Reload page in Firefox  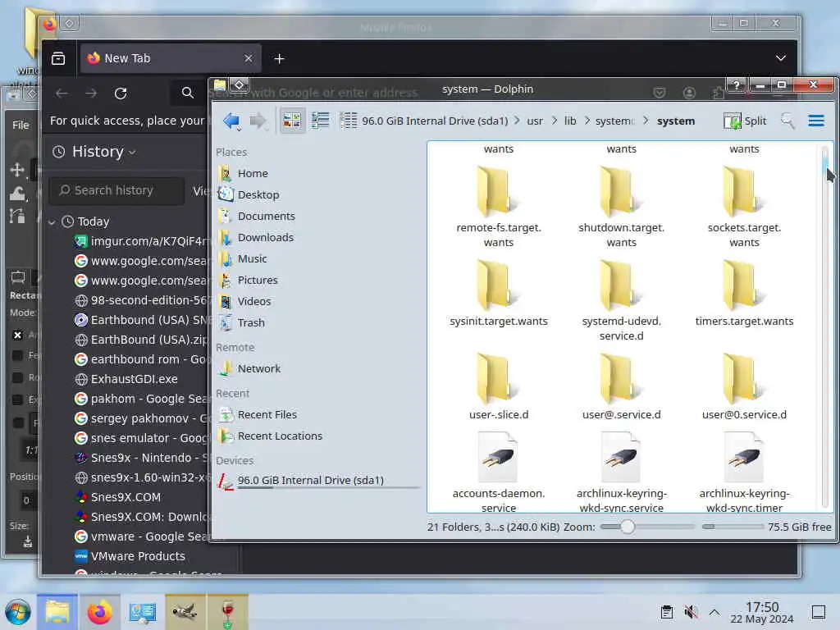121,94
